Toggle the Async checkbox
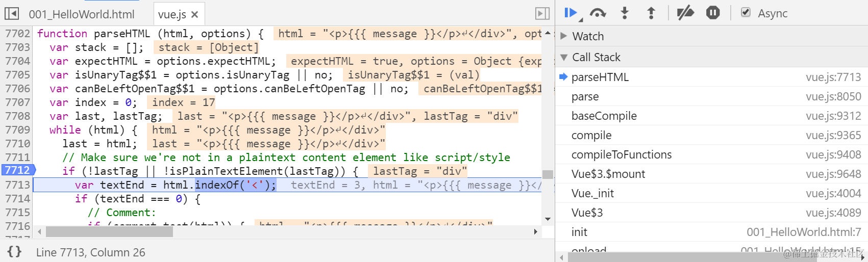Image resolution: width=868 pixels, height=262 pixels. [746, 12]
